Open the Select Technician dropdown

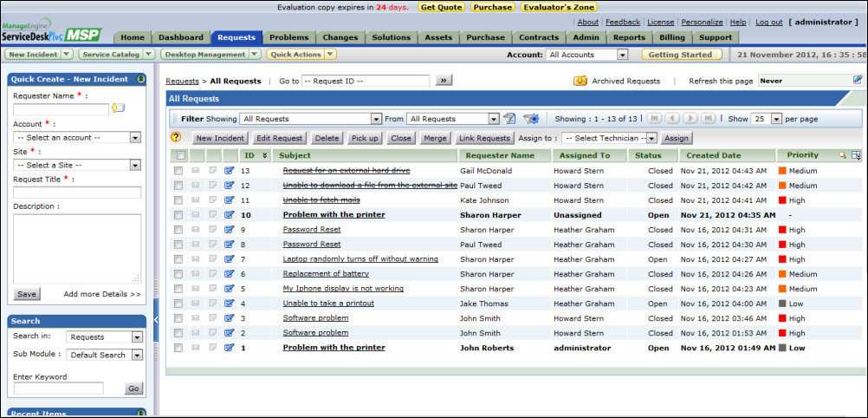tap(609, 138)
